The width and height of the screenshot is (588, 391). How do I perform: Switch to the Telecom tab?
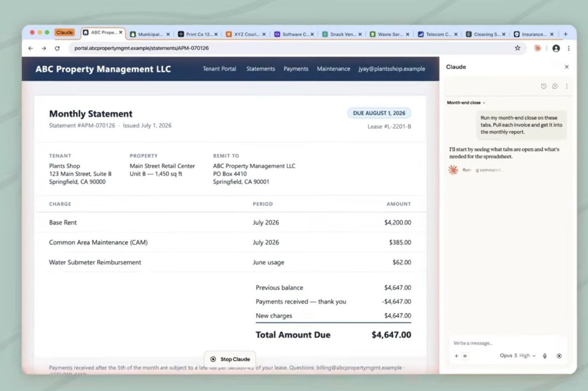438,34
